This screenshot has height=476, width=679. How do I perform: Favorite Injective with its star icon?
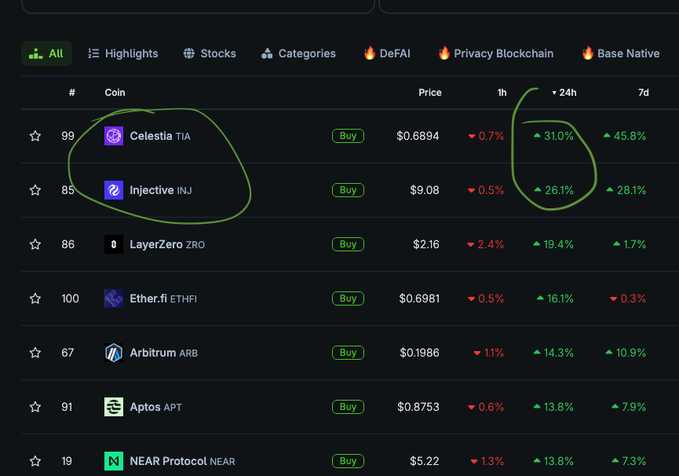(35, 190)
